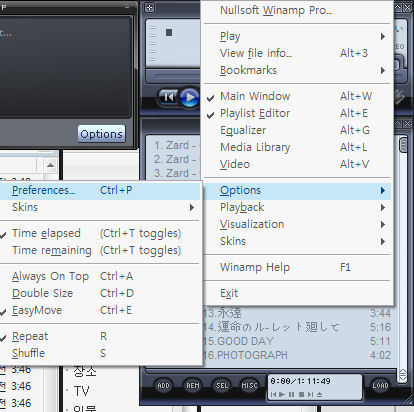Click the blue play button

tap(190, 97)
